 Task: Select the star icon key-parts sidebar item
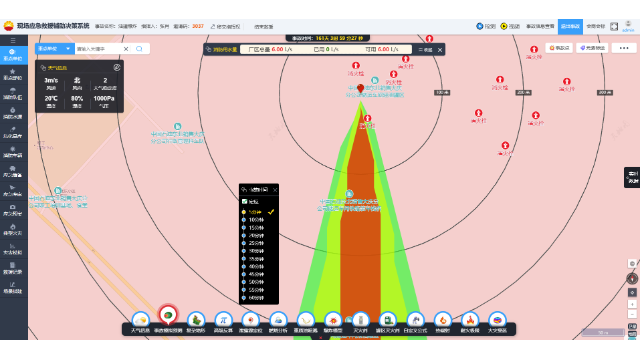click(x=13, y=74)
